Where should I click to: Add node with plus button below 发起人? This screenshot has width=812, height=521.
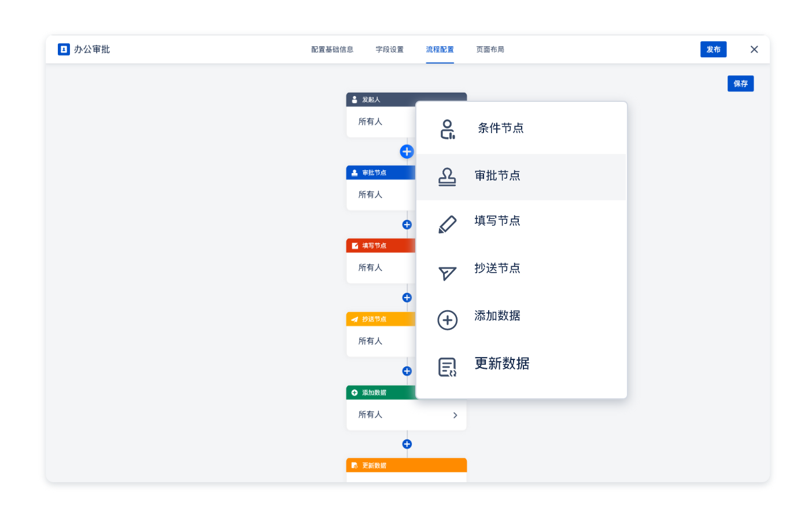[x=407, y=152]
